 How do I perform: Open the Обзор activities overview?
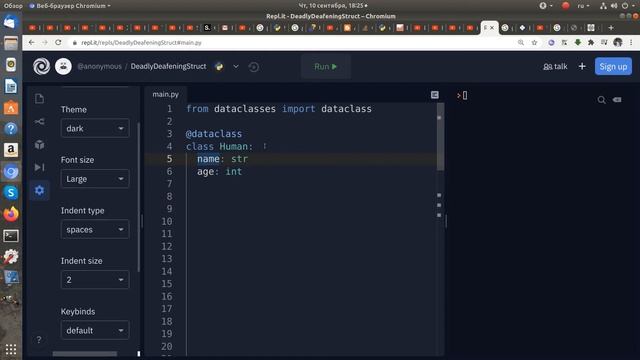[x=13, y=6]
